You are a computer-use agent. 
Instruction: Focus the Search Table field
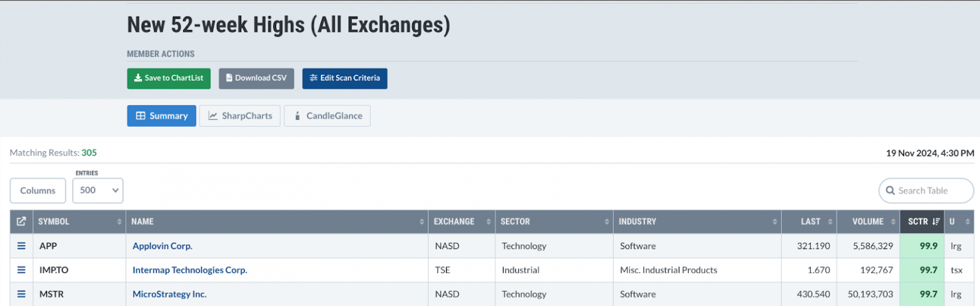tap(926, 191)
